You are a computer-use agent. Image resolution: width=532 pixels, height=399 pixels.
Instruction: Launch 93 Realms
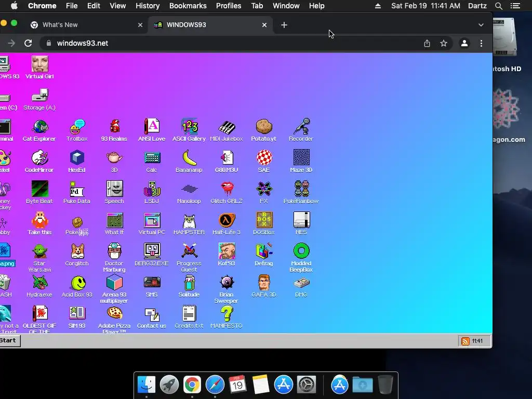[114, 130]
